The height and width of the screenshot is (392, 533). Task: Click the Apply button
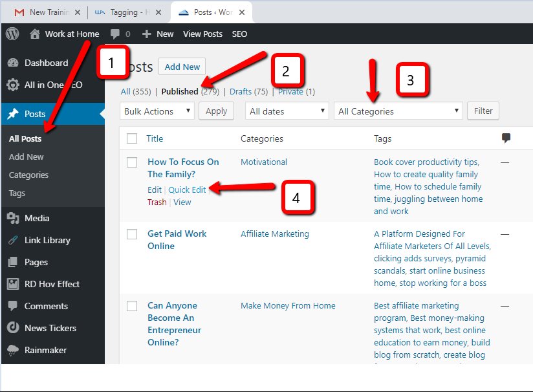(x=216, y=111)
